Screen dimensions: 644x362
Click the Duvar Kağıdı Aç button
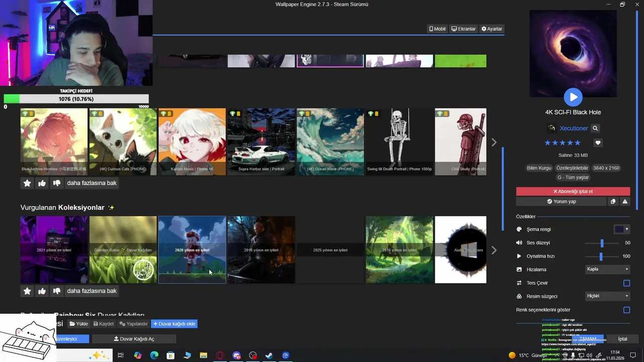coord(134,339)
